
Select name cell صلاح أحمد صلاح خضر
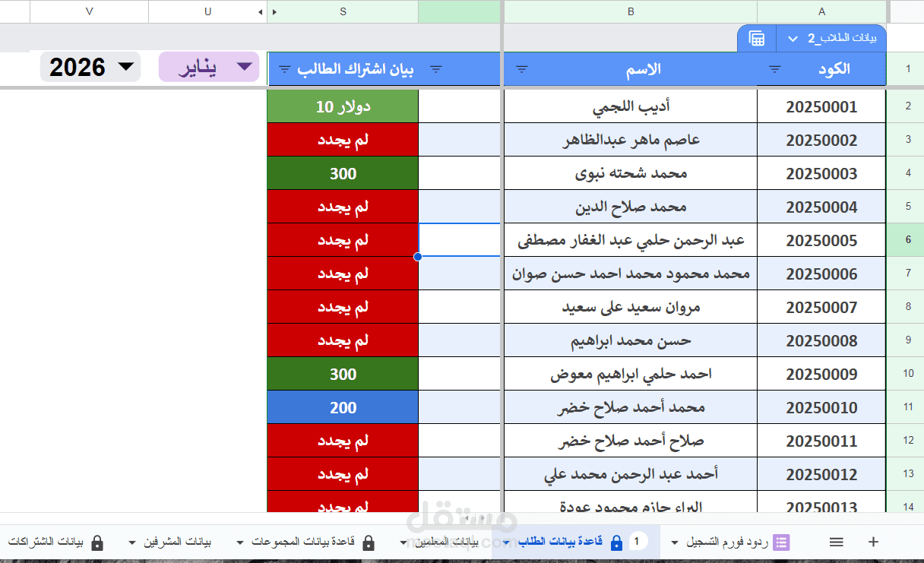click(631, 441)
